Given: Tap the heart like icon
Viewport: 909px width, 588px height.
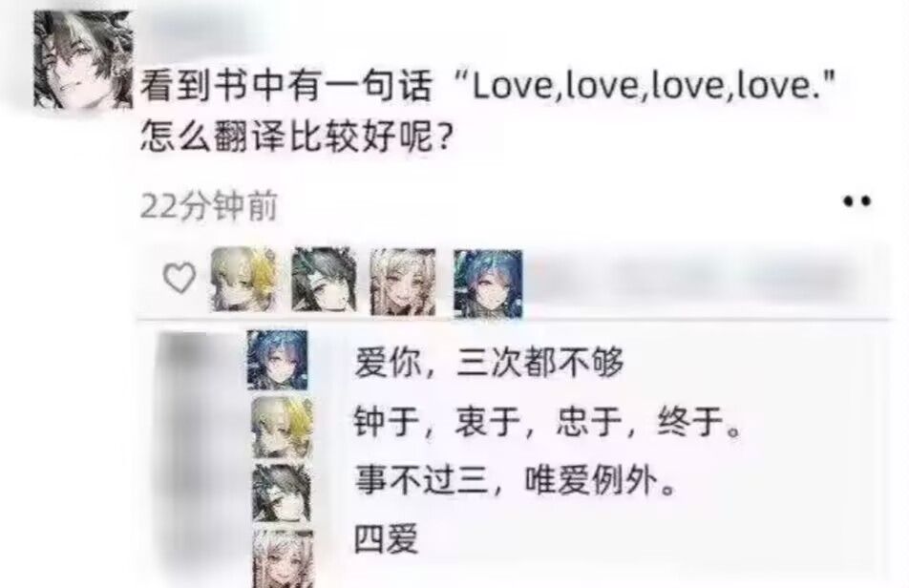Looking at the screenshot, I should [x=180, y=278].
